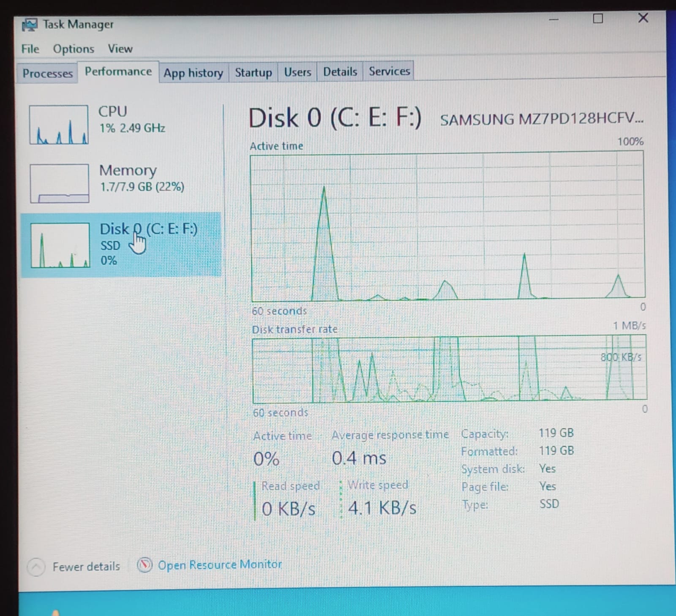Click the Fewer details text button

pos(86,567)
